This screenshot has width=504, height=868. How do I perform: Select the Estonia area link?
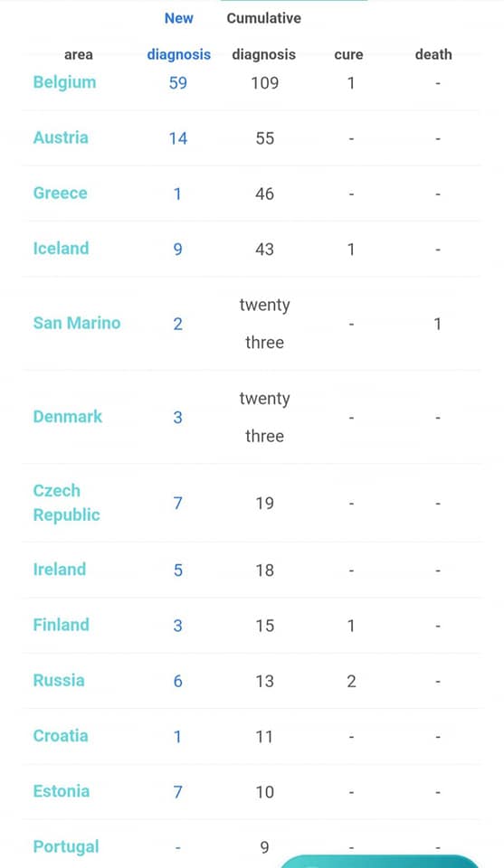pyautogui.click(x=62, y=791)
